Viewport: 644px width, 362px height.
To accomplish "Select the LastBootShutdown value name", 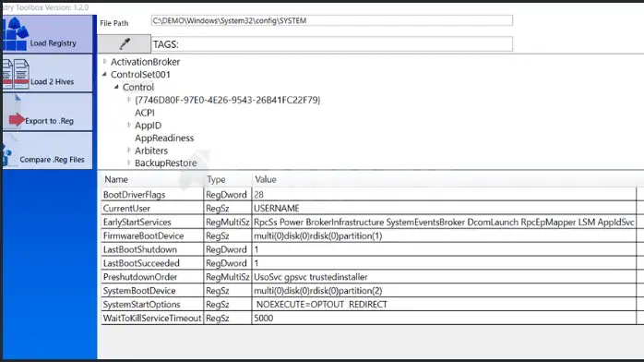I will click(140, 249).
